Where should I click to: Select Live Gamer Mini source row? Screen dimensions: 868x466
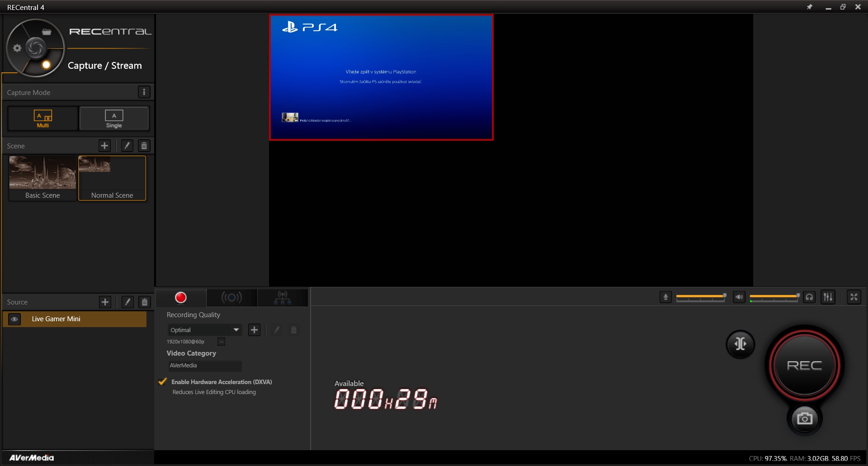click(75, 319)
